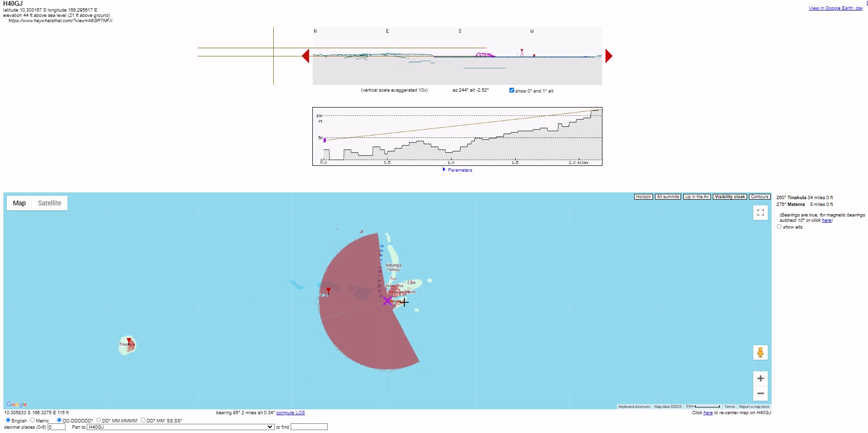Select DD° MM.MMMM' coordinate format
868x433 pixels.
(x=99, y=420)
